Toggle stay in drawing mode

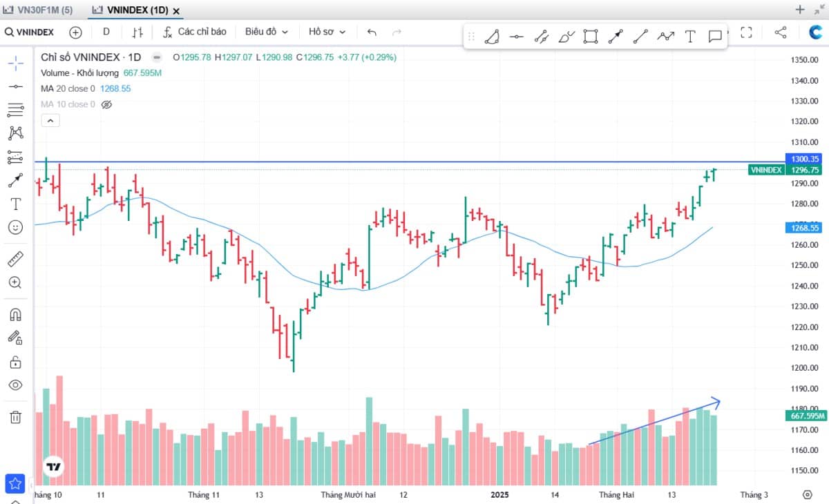pyautogui.click(x=15, y=338)
